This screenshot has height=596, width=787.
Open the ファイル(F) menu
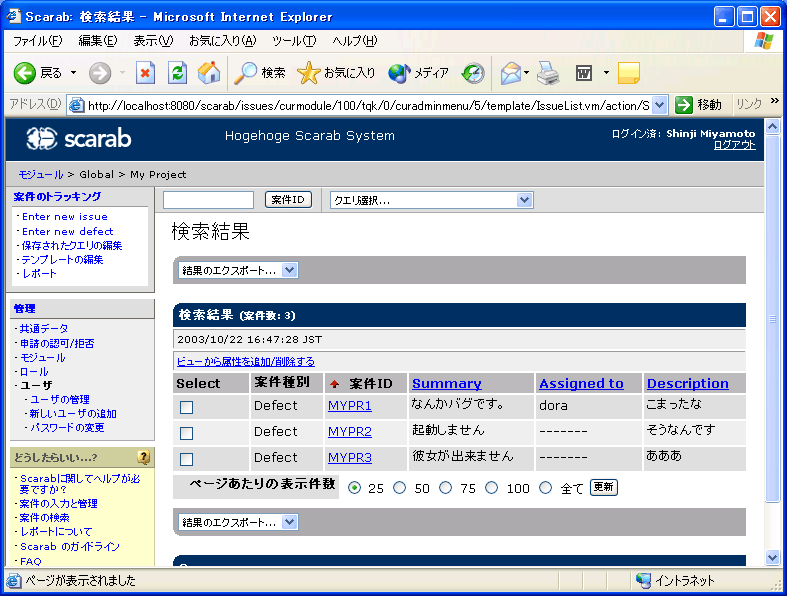[38, 41]
